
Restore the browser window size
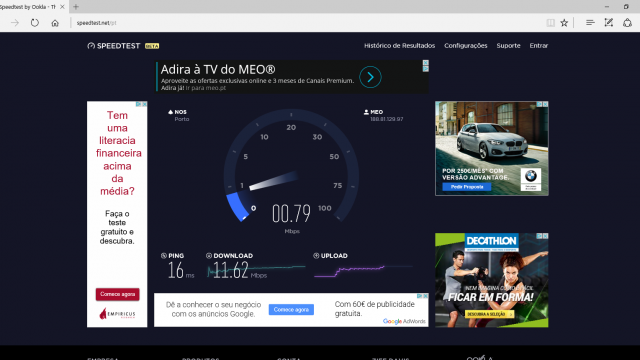click(x=626, y=7)
